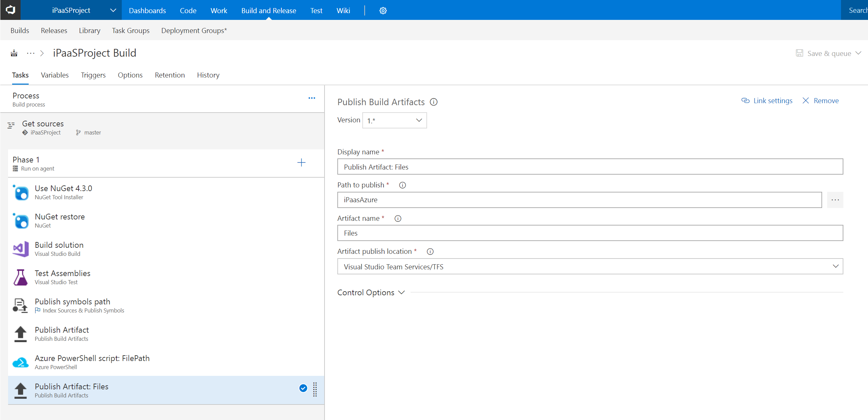Click the Get sources icon
Screen dimensions: 868x420
pyautogui.click(x=11, y=125)
